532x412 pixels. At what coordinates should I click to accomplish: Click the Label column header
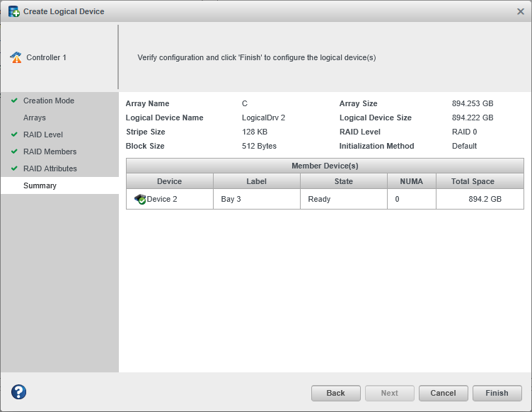256,181
